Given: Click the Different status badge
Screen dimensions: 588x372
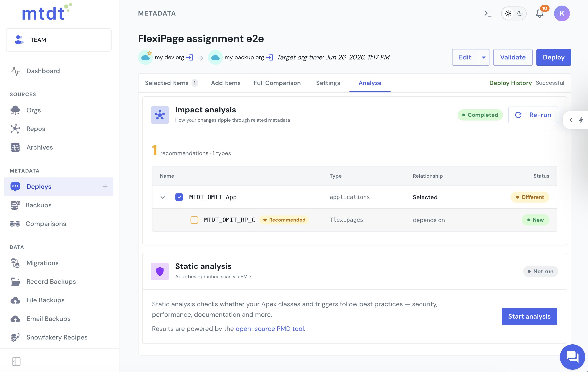Looking at the screenshot, I should click(x=530, y=197).
